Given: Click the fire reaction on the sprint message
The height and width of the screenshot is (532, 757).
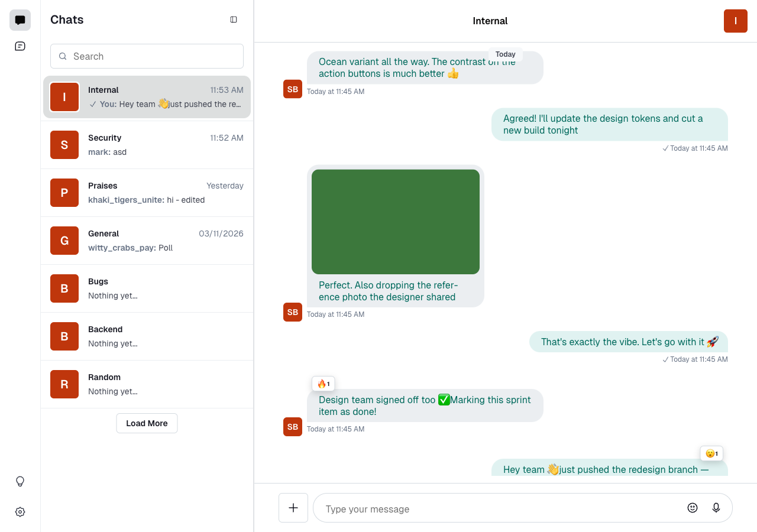Looking at the screenshot, I should tap(323, 383).
